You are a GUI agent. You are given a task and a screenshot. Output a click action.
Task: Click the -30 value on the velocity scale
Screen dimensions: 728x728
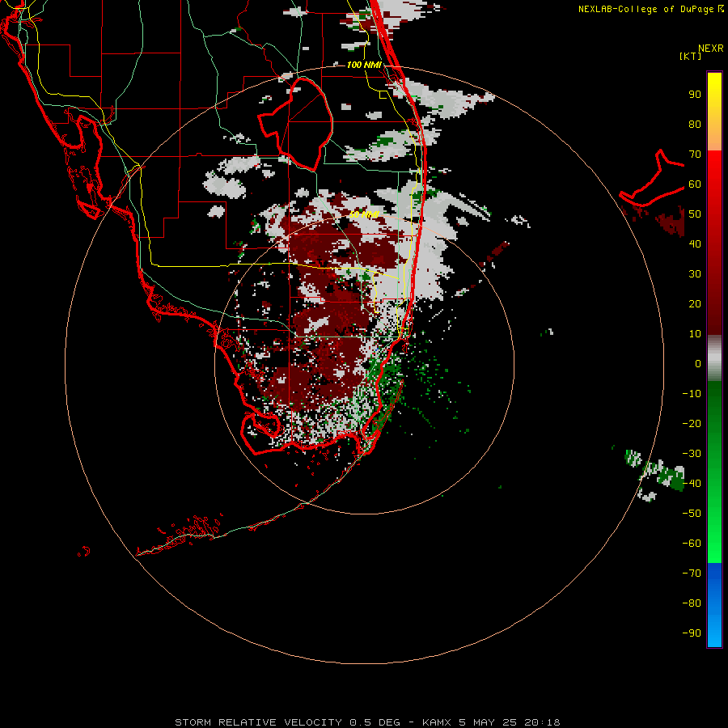pos(692,454)
